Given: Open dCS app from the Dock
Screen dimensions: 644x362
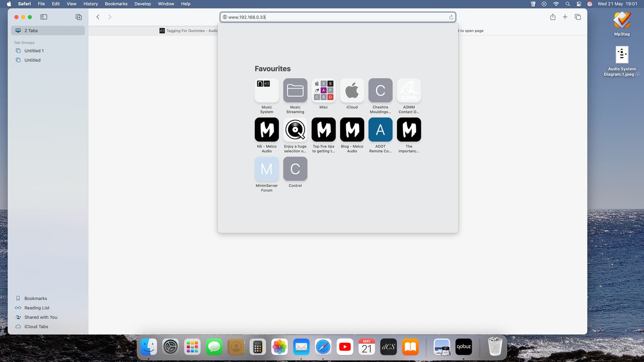Looking at the screenshot, I should pos(388,347).
